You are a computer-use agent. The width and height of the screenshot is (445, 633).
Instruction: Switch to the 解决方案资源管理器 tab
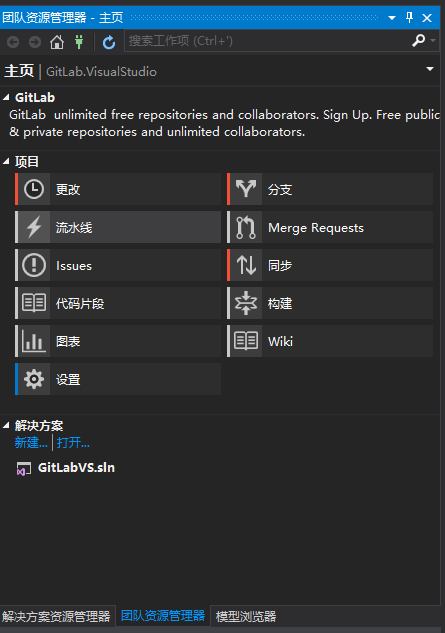pos(57,616)
